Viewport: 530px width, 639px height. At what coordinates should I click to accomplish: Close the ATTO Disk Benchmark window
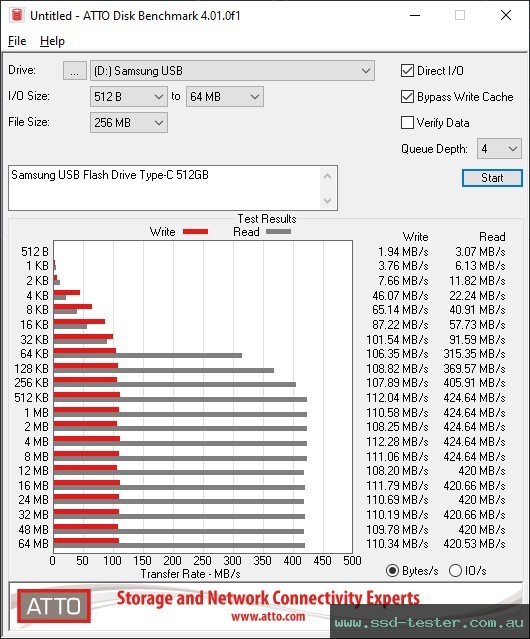pyautogui.click(x=506, y=15)
